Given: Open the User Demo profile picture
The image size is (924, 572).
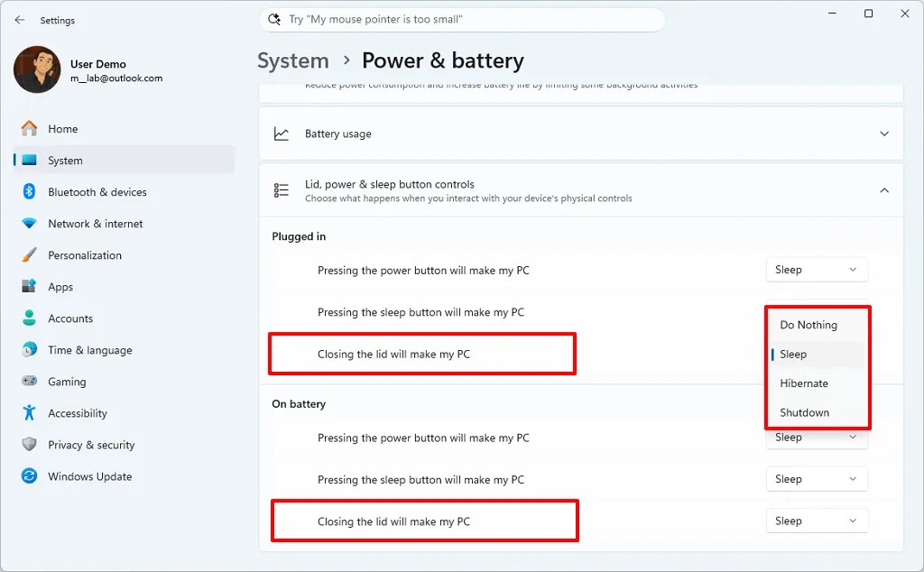Looking at the screenshot, I should (x=37, y=69).
